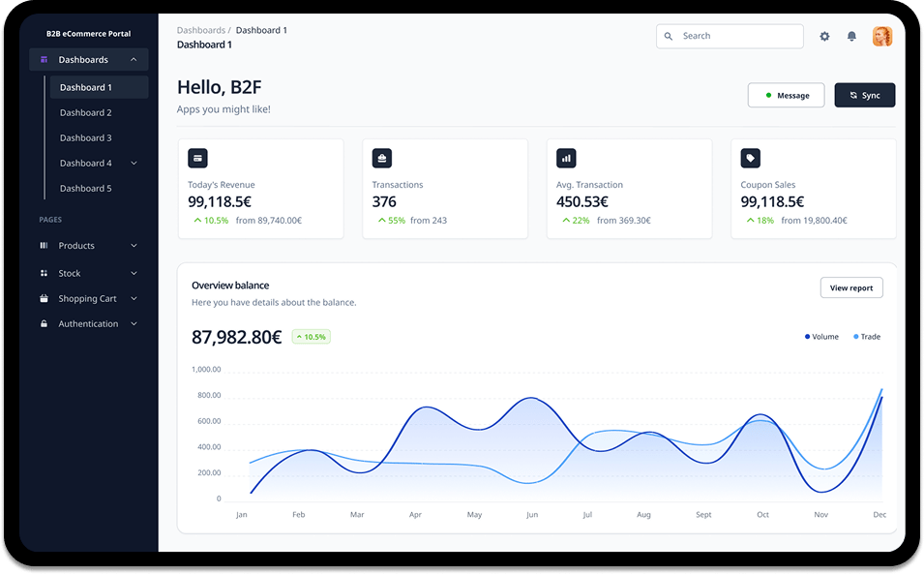Select Dashboard 2 in the sidebar
Viewport: 924px width, 574px height.
click(86, 113)
